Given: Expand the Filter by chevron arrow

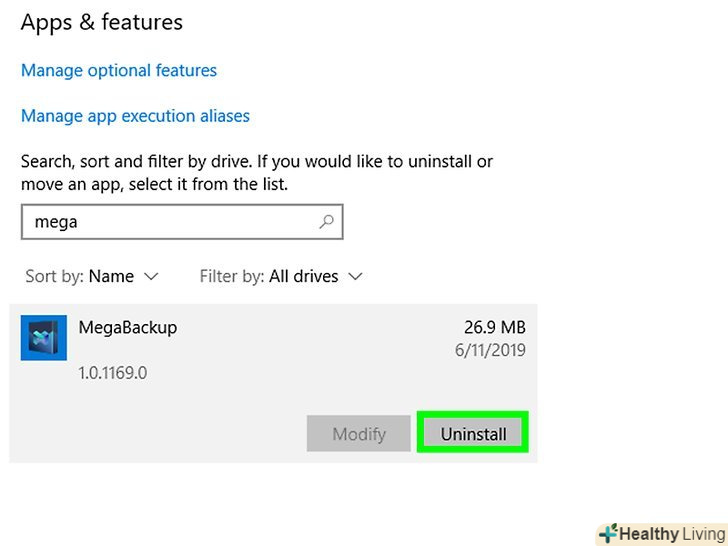Looking at the screenshot, I should click(x=355, y=276).
